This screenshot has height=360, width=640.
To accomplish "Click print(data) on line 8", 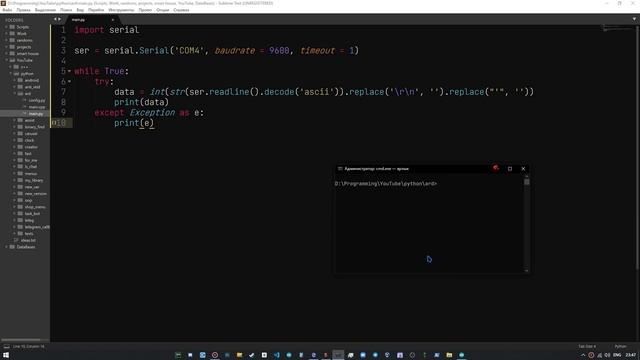I will tap(141, 102).
